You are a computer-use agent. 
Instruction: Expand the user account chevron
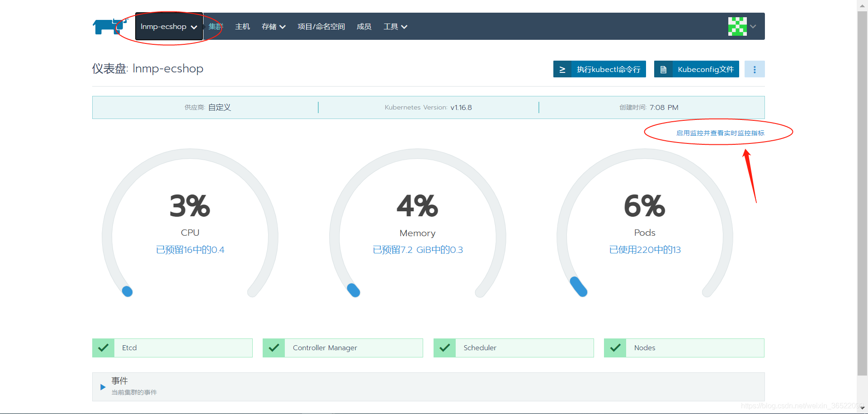(x=753, y=26)
